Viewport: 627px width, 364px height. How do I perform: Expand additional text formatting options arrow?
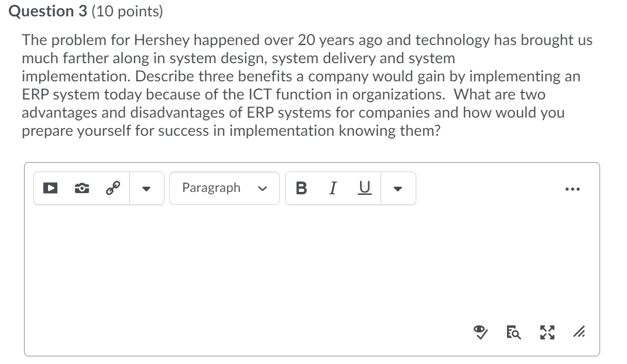tap(398, 188)
